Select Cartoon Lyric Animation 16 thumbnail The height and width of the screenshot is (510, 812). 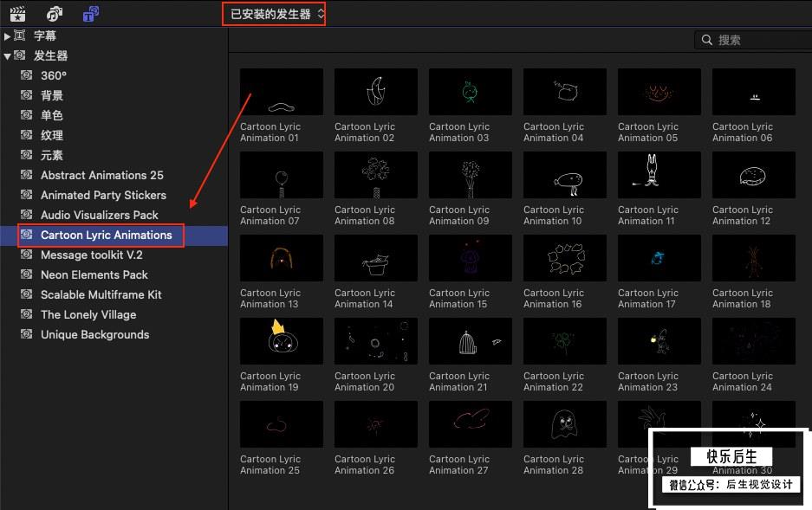[x=565, y=258]
